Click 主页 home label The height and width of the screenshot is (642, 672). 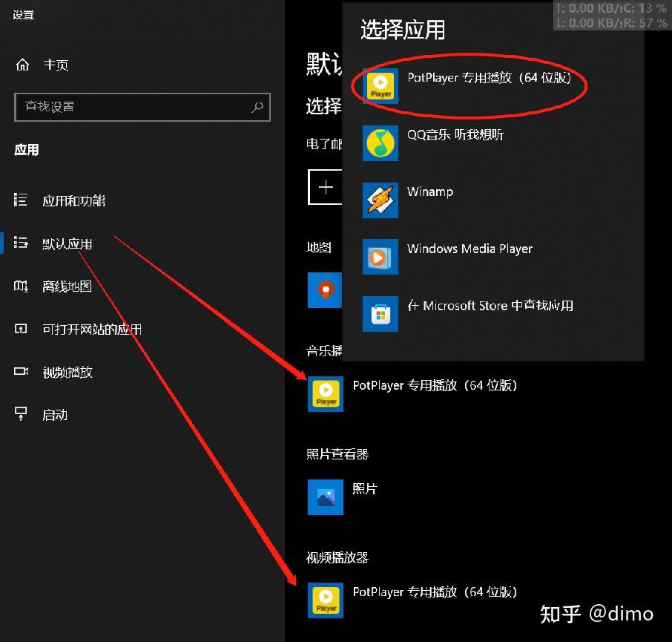tap(56, 65)
